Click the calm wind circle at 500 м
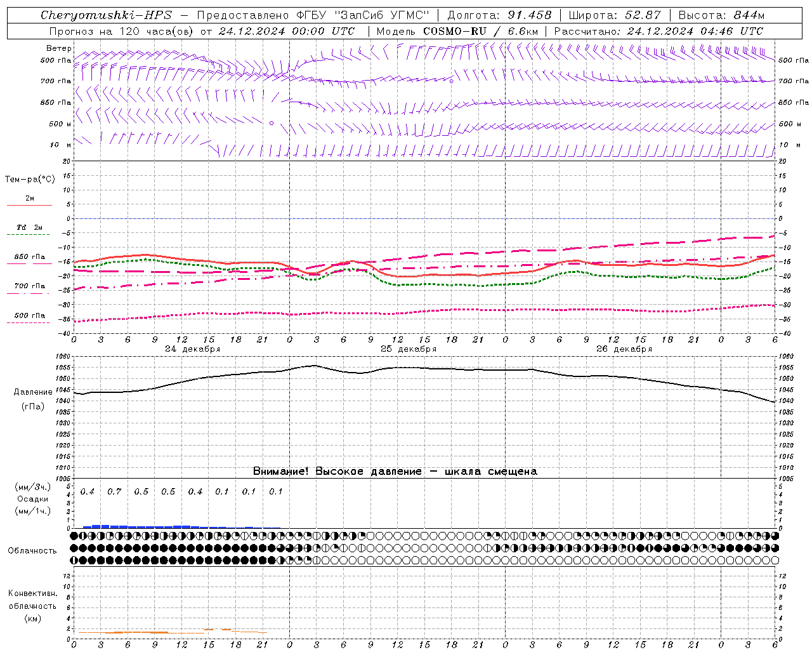The width and height of the screenshot is (812, 650). [272, 123]
